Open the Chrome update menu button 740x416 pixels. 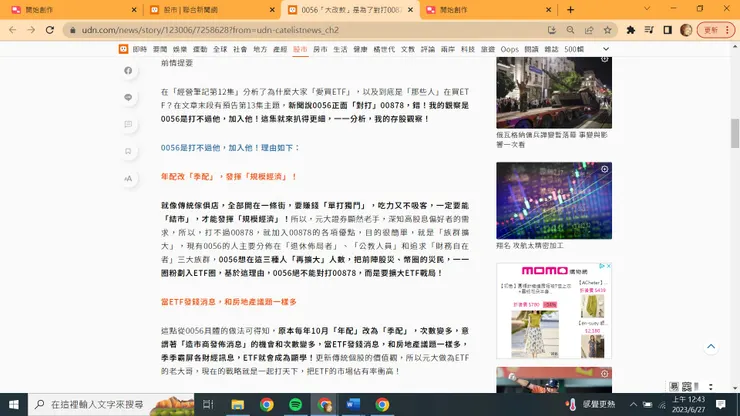pos(716,30)
